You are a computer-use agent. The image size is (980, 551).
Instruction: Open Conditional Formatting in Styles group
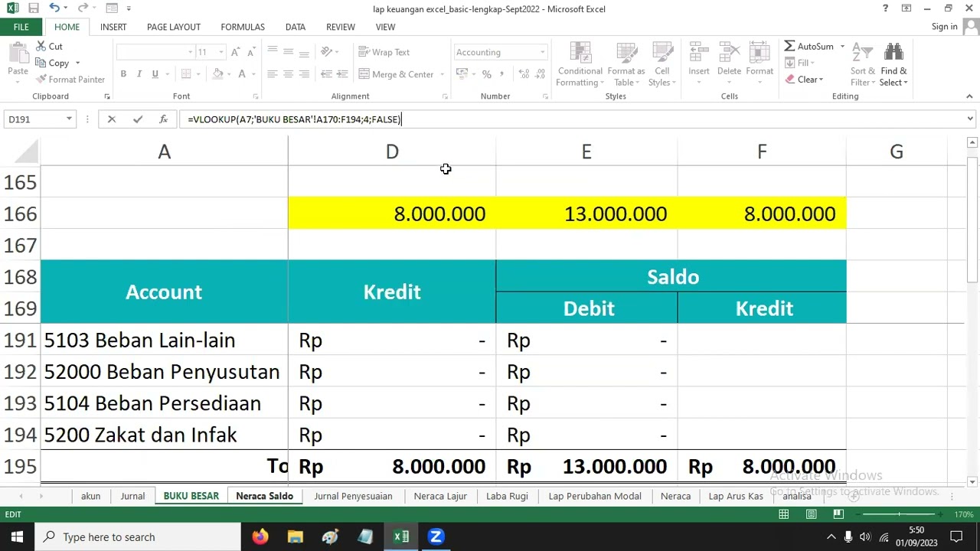click(x=580, y=64)
